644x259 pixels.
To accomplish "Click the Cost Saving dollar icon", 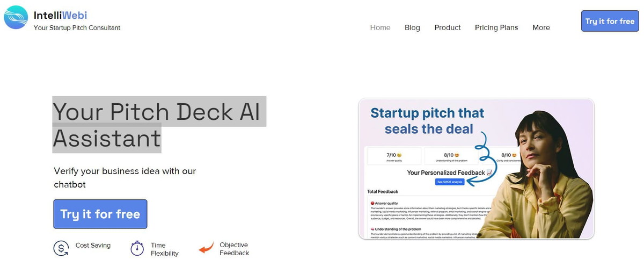I will [61, 248].
